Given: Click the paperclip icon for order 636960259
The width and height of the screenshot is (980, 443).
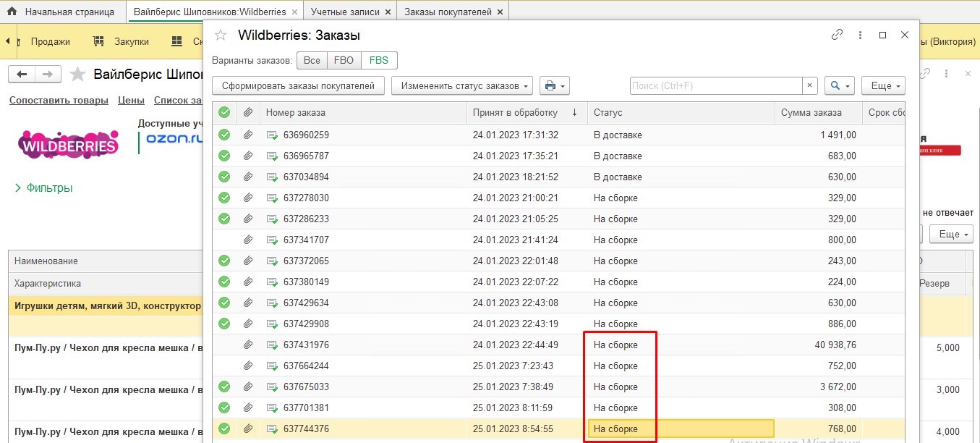Looking at the screenshot, I should click(x=248, y=135).
